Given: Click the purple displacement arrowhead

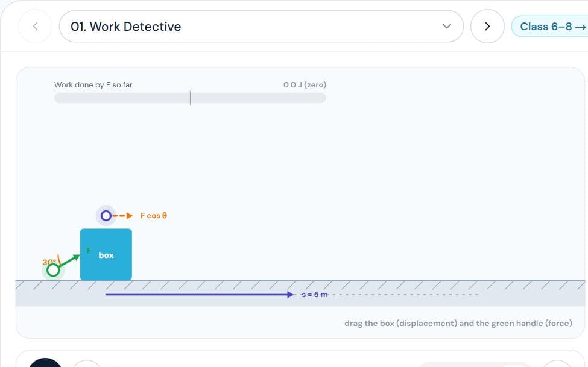Looking at the screenshot, I should tap(290, 295).
